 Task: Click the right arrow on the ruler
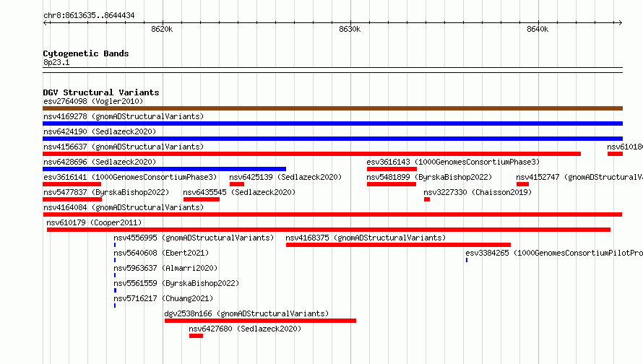pyautogui.click(x=620, y=22)
